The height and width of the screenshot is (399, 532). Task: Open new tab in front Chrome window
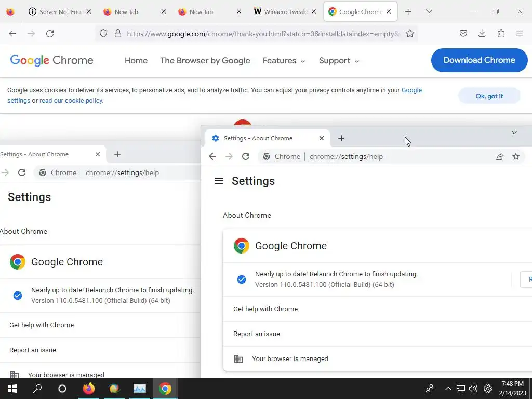[341, 138]
